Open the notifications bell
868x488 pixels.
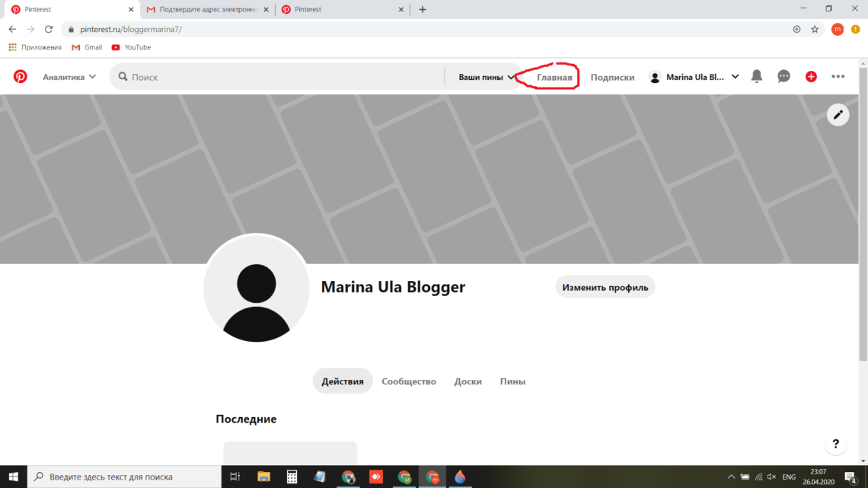pyautogui.click(x=757, y=76)
